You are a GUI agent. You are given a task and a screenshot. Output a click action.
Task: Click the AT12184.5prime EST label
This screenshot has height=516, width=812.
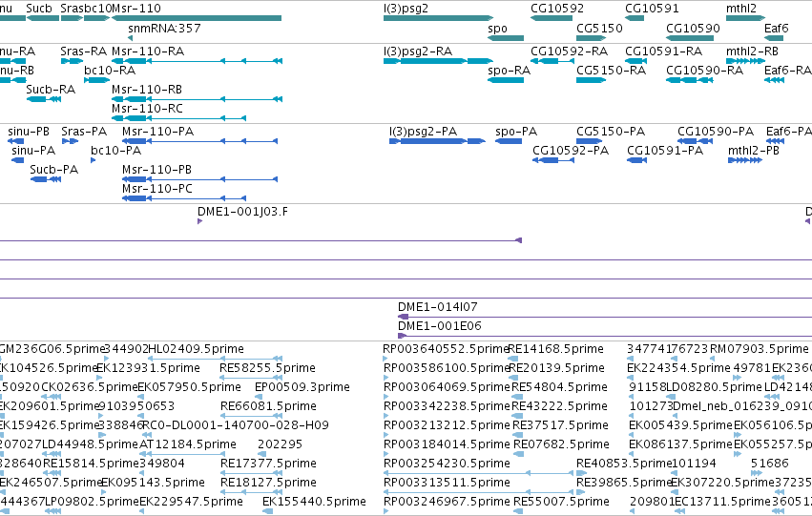click(x=187, y=444)
